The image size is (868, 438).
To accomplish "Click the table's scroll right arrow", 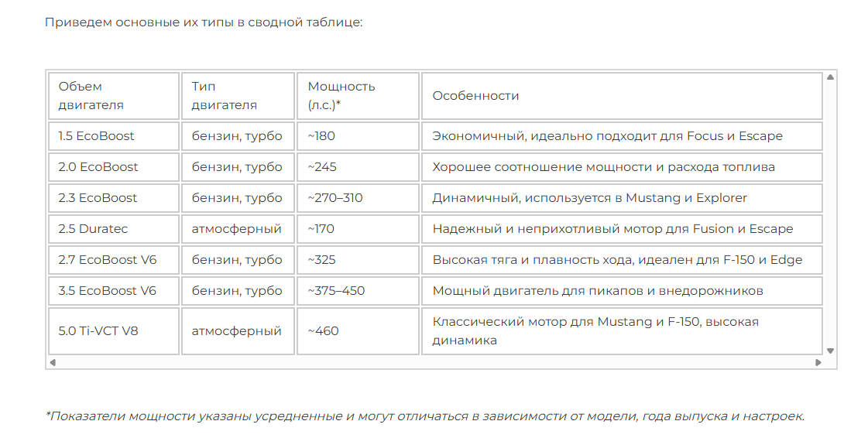I will point(818,362).
